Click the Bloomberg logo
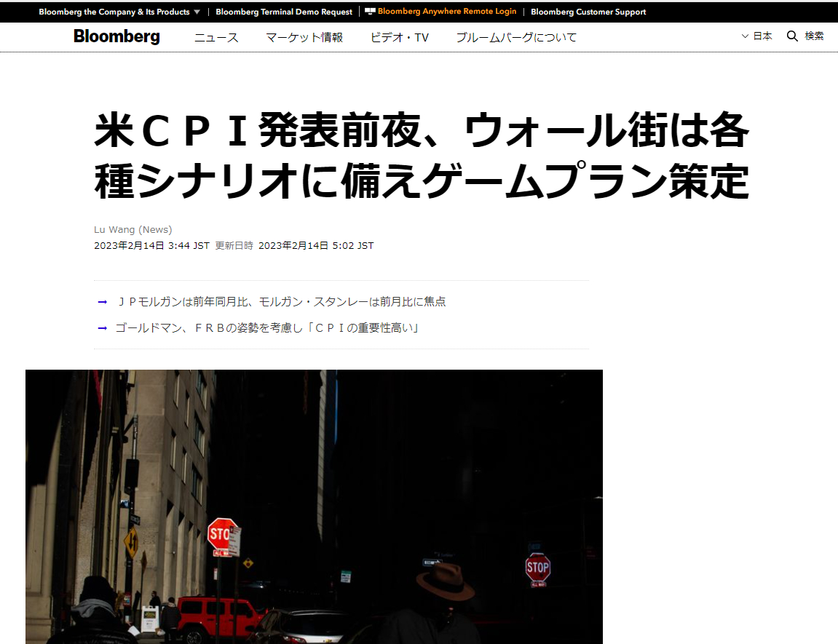838x644 pixels. (x=116, y=36)
